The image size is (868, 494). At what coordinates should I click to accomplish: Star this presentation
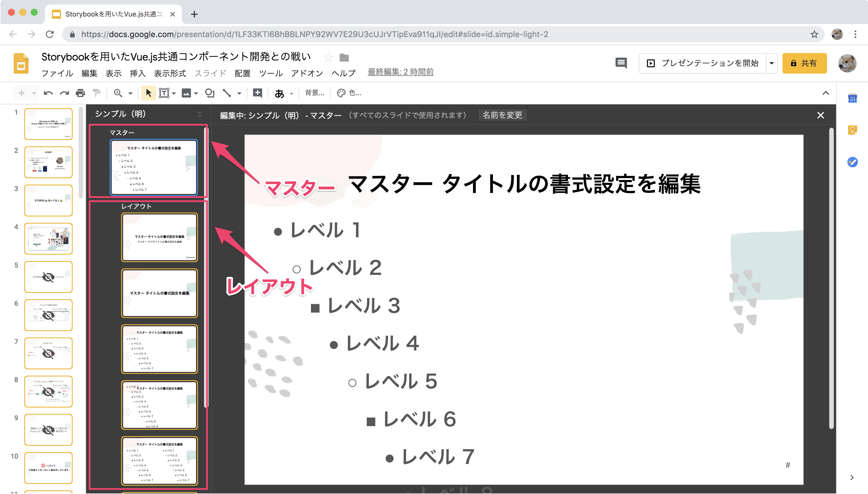click(328, 57)
